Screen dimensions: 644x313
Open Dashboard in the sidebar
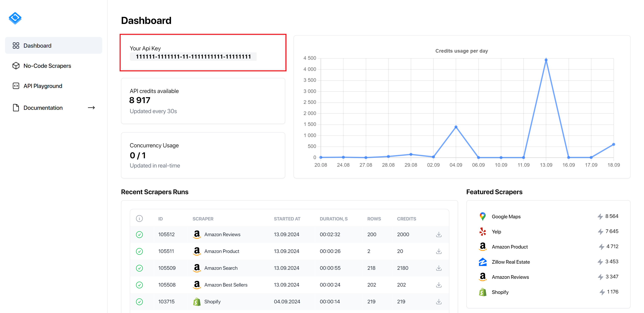click(54, 45)
